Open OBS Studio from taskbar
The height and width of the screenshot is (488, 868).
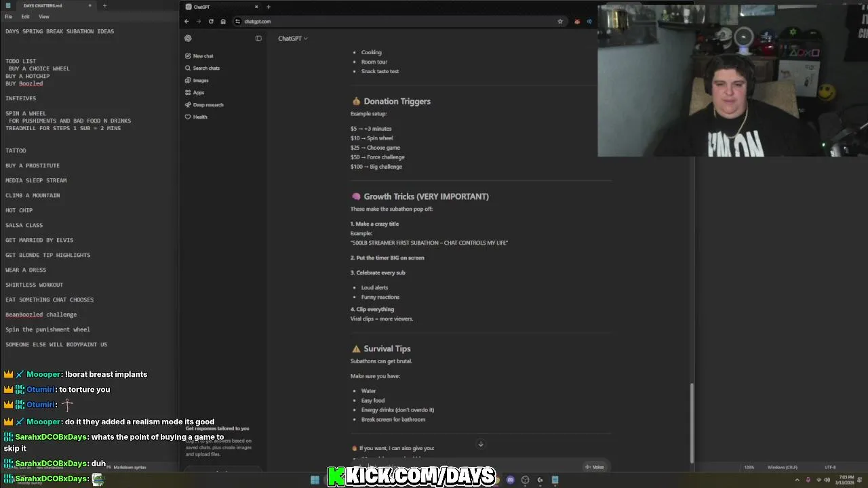[x=526, y=480]
